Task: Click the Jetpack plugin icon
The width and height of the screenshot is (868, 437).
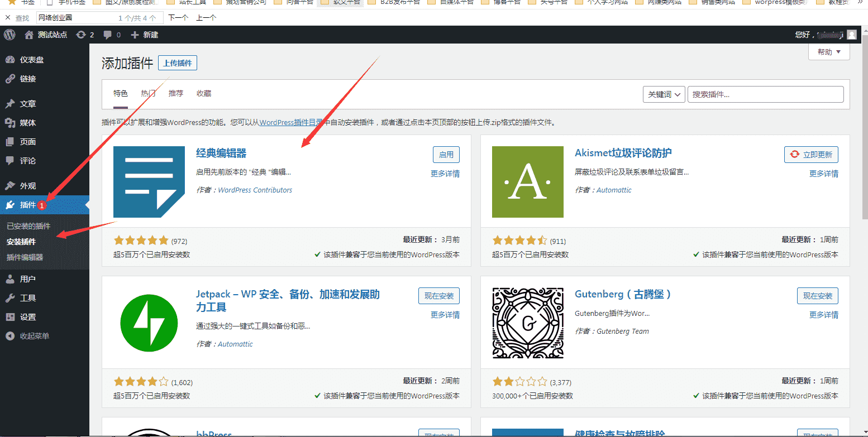Action: click(x=149, y=323)
